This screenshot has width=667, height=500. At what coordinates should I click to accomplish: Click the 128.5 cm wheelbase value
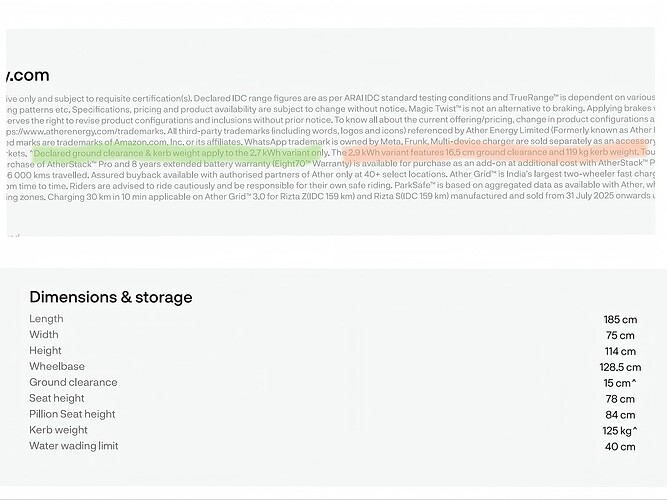(620, 368)
